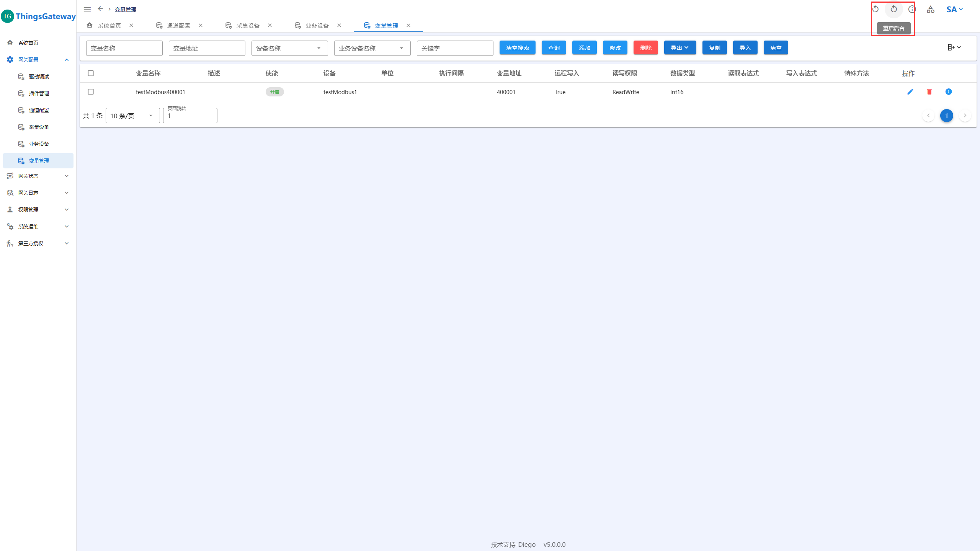Open 插件管理 in the sidebar
Image resolution: width=980 pixels, height=551 pixels.
39,93
